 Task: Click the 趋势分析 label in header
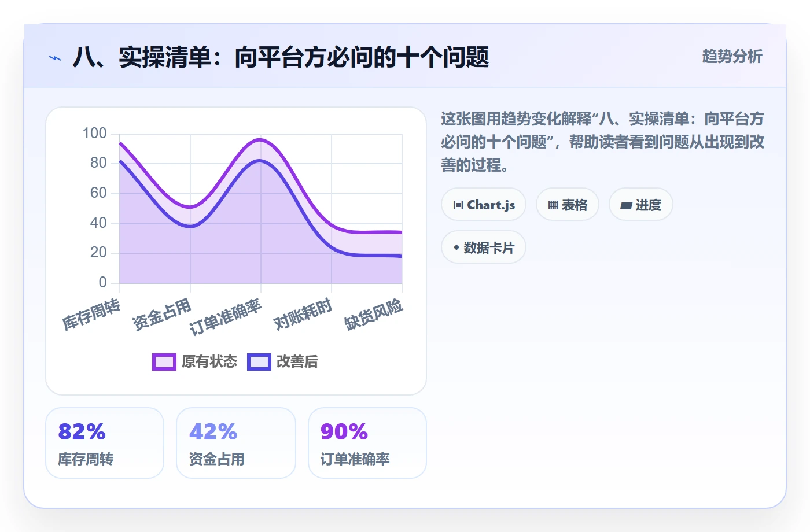point(732,56)
